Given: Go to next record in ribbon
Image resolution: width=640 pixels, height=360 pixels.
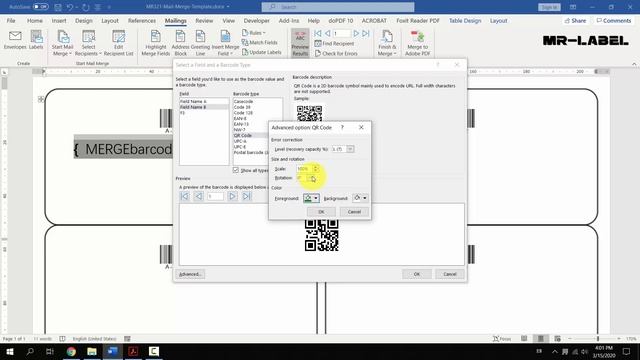Looking at the screenshot, I should coord(356,33).
